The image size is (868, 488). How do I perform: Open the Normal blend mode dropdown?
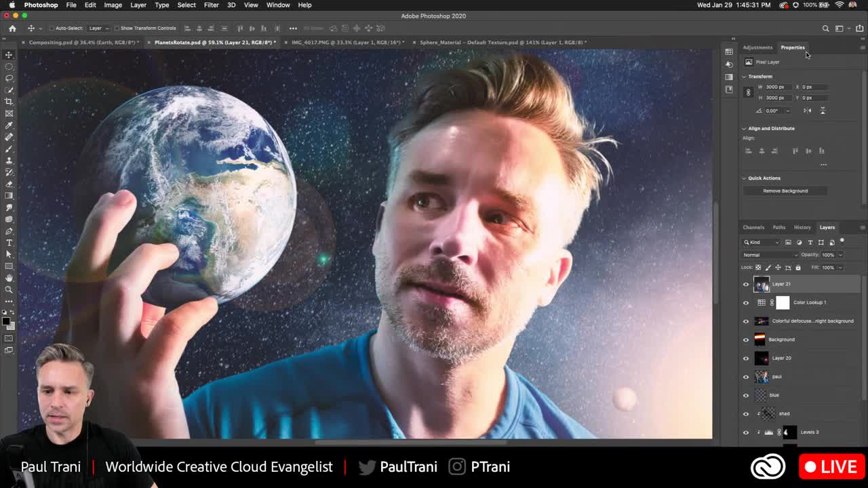click(770, 255)
